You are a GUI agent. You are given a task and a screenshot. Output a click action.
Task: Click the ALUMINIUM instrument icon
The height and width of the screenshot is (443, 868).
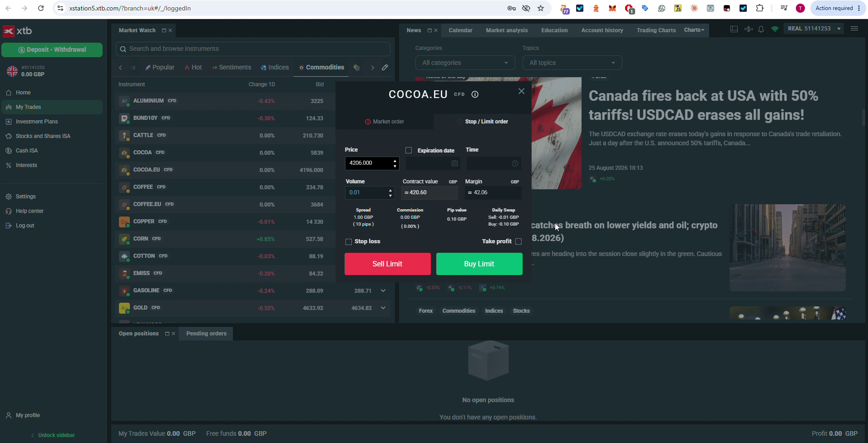[x=124, y=101]
